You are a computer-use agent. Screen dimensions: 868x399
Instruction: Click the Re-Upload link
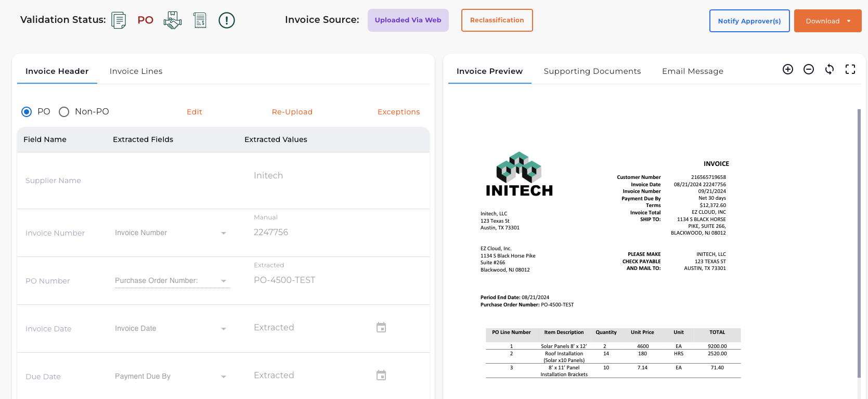292,112
